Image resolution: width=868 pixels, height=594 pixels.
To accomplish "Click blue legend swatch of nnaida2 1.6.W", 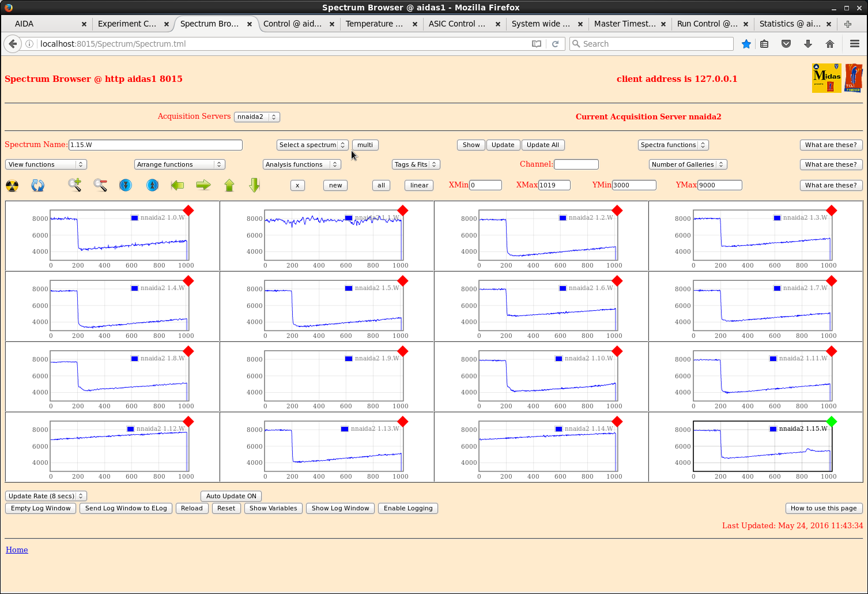I will click(x=563, y=288).
